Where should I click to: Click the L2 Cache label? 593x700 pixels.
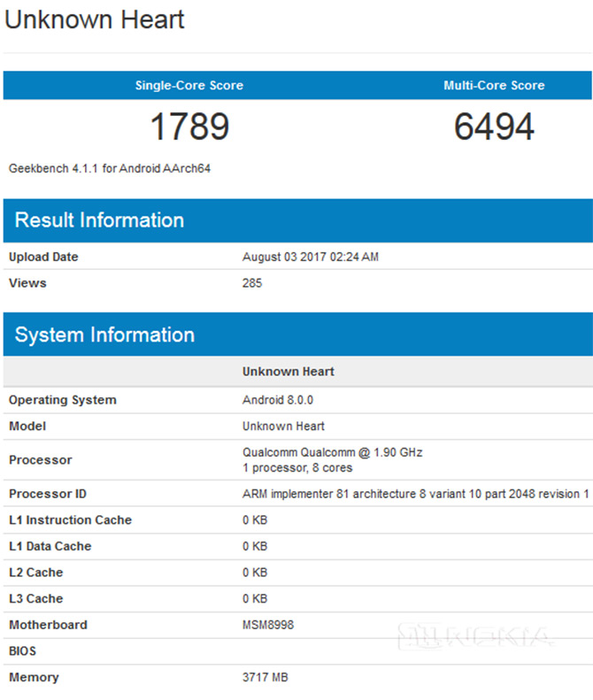click(x=35, y=573)
